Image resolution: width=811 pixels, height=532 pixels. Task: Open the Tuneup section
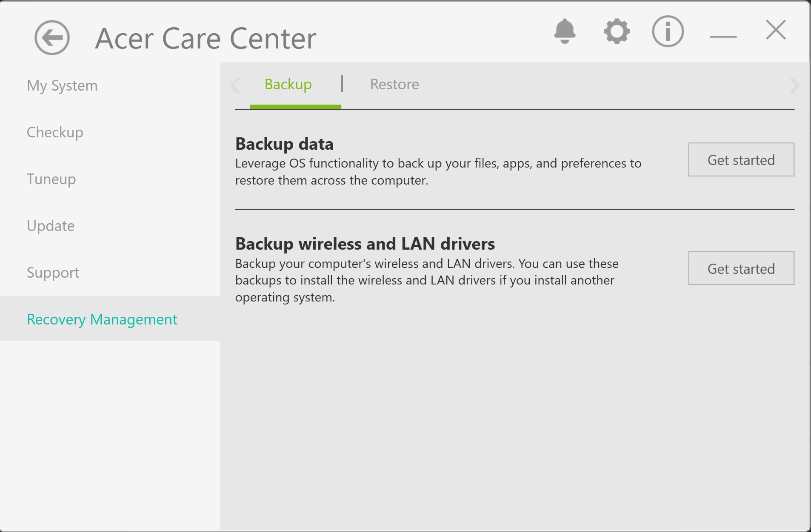coord(51,179)
